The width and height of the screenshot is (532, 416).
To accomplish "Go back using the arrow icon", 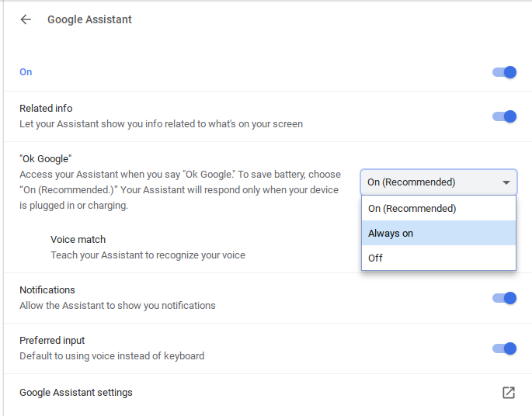I will point(26,19).
